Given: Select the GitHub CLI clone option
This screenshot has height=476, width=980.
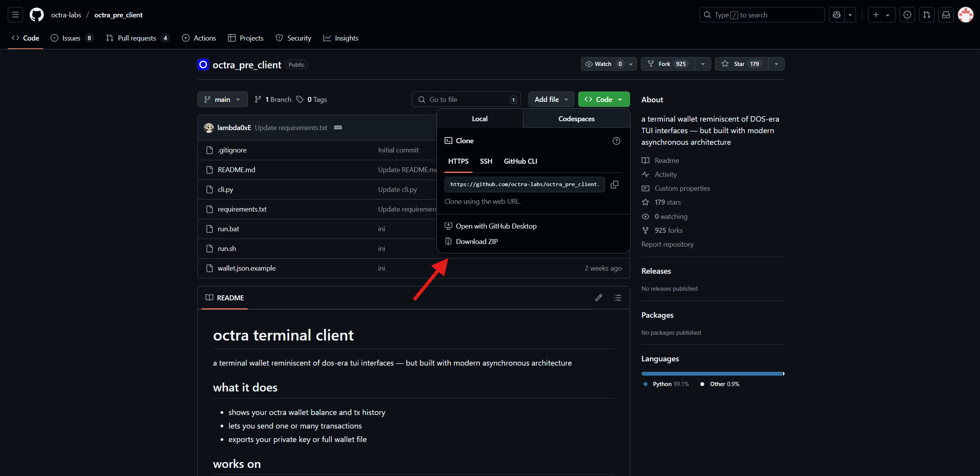Looking at the screenshot, I should [x=520, y=161].
